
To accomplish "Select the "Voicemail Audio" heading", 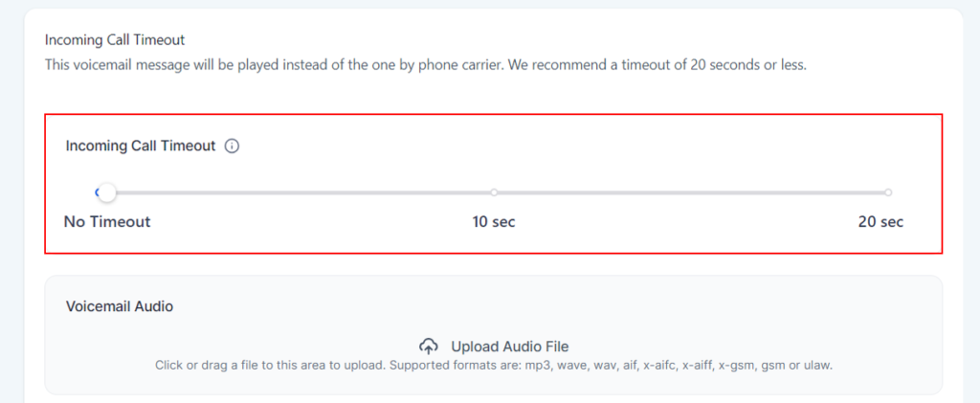I will [120, 306].
